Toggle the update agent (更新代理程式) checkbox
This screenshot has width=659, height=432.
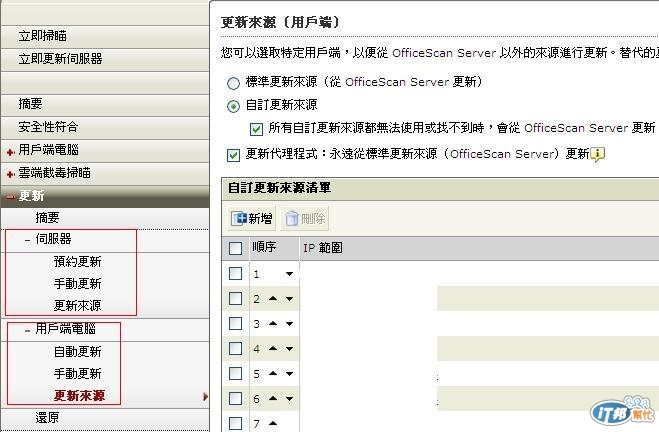click(233, 155)
